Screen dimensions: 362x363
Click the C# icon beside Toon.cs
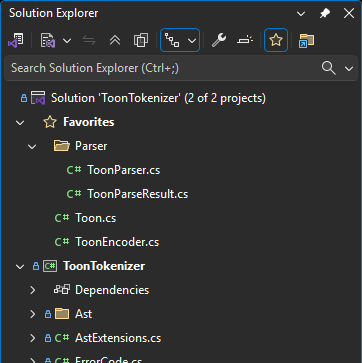(x=62, y=218)
